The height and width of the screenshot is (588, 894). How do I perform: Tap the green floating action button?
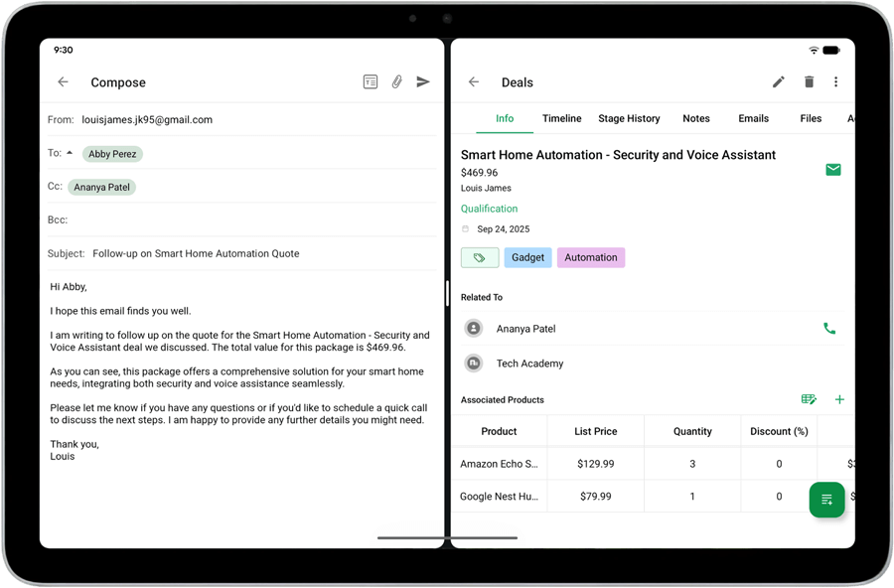coord(826,500)
